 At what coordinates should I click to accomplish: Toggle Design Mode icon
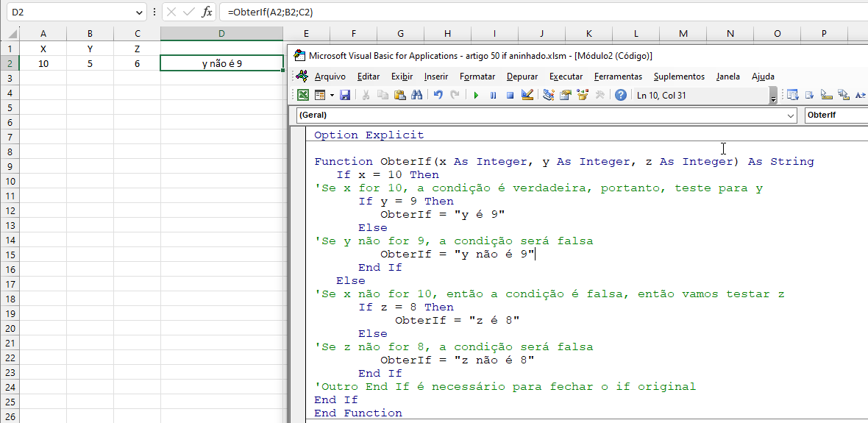tap(527, 95)
